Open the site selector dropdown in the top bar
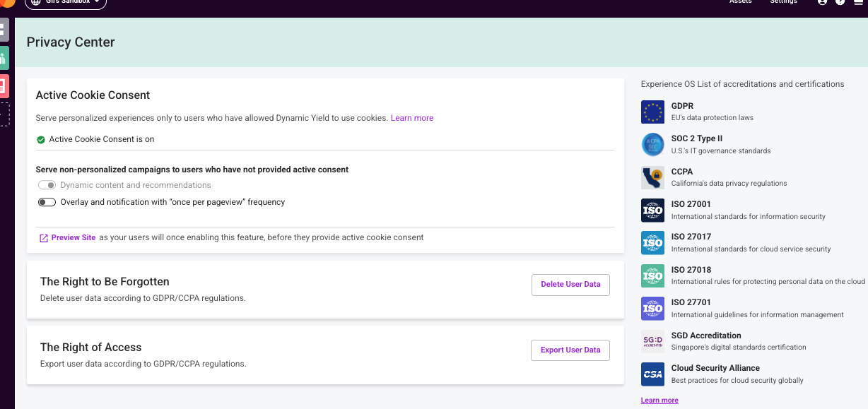The height and width of the screenshot is (409, 868). (66, 3)
